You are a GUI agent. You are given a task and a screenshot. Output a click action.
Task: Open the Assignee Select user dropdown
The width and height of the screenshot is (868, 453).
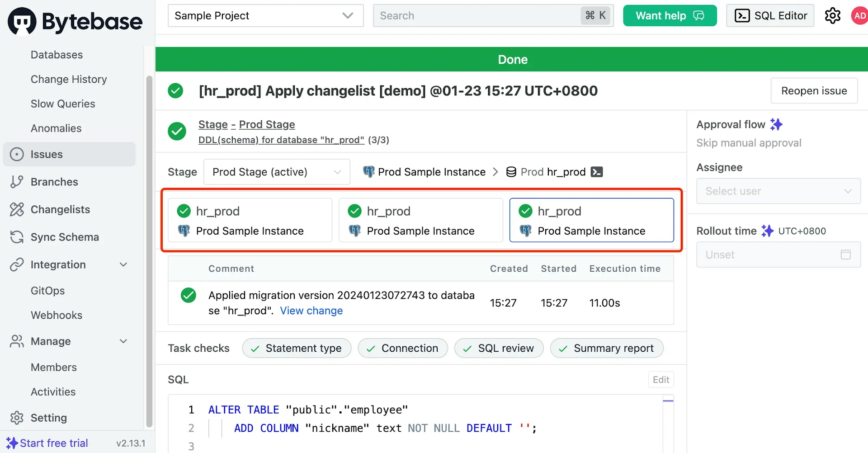[x=778, y=191]
